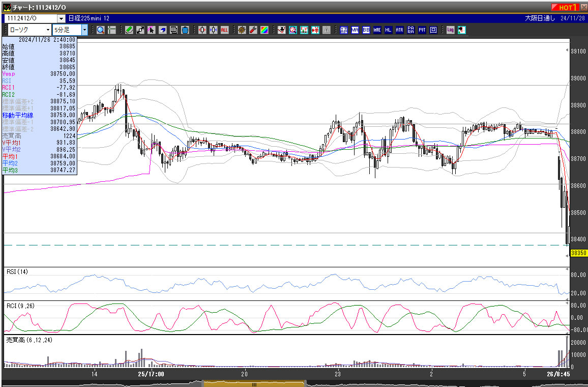Click the 日経225mini 12 instrument name
The height and width of the screenshot is (387, 588).
coord(89,18)
